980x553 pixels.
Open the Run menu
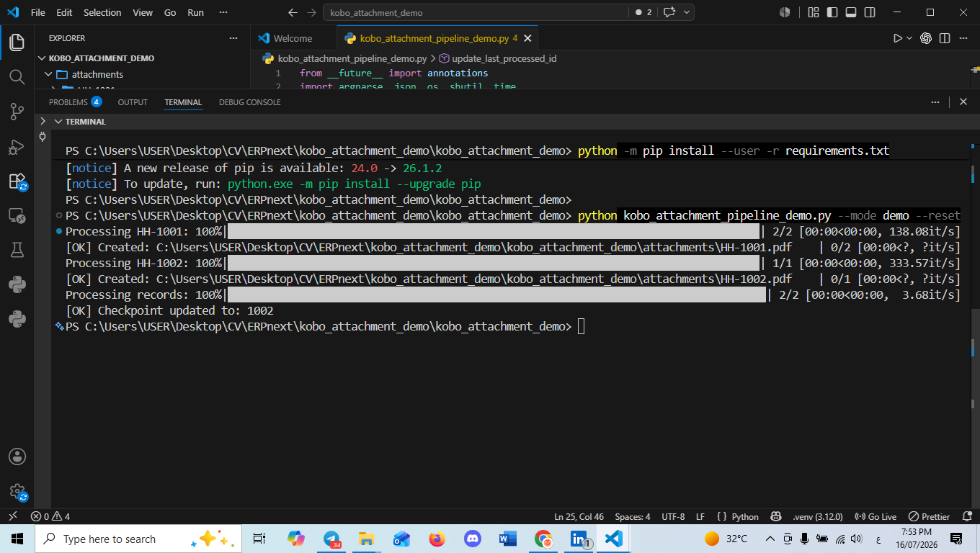195,12
